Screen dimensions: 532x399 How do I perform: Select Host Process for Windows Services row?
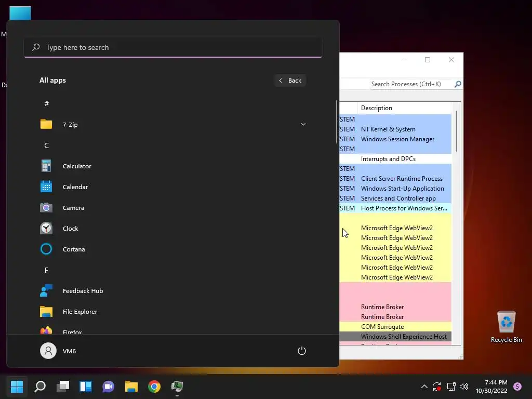(395, 208)
